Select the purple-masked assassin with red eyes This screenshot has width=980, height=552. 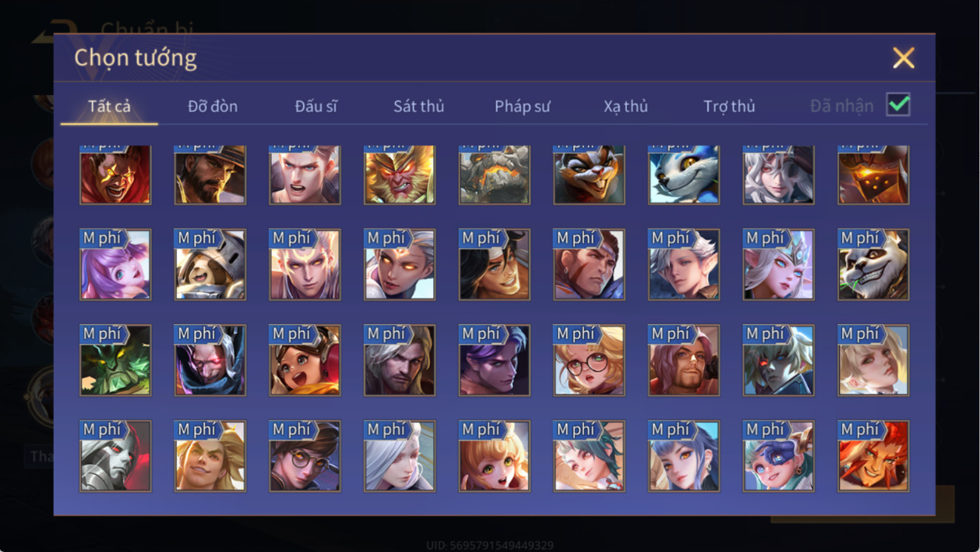(210, 360)
